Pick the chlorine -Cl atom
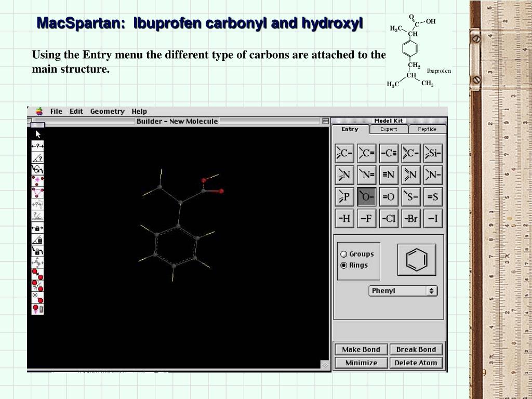This screenshot has width=532, height=399. (389, 219)
